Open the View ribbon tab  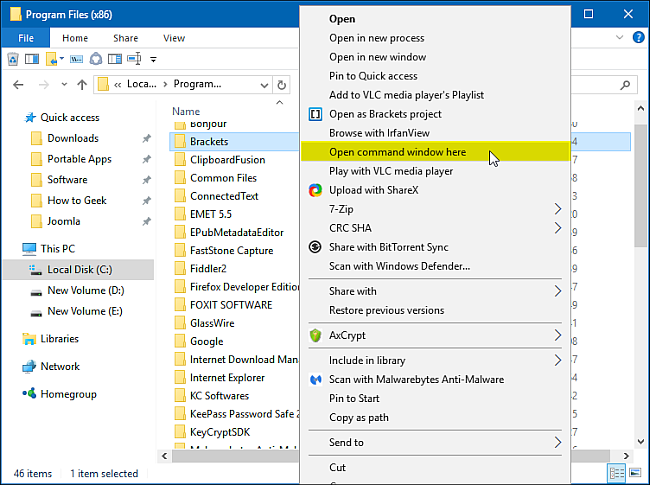[174, 38]
